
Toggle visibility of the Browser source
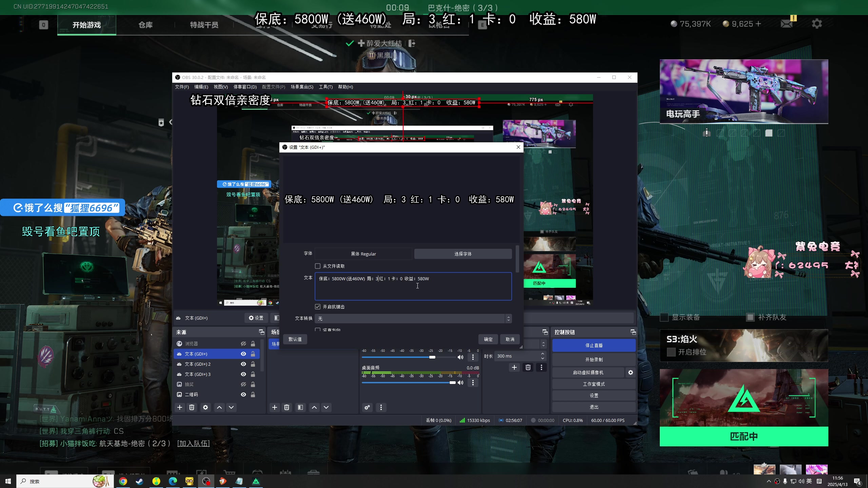243,344
